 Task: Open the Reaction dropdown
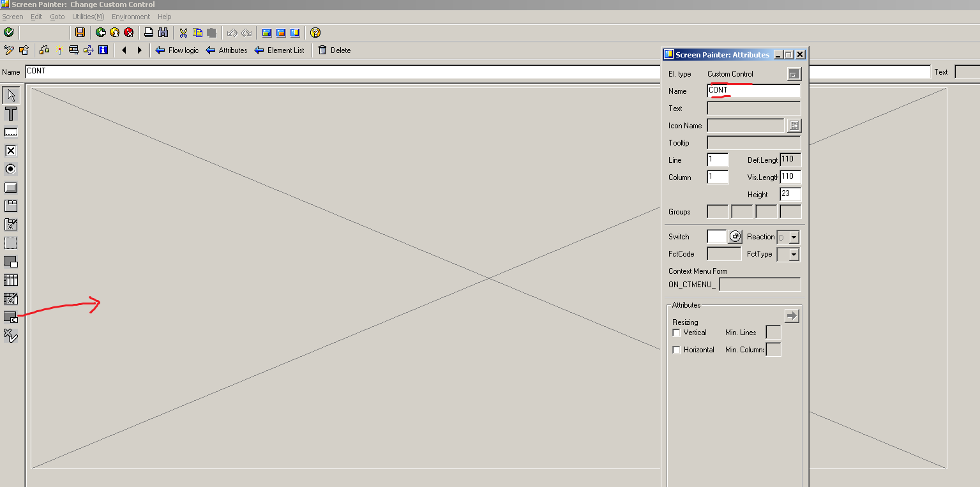pos(794,237)
